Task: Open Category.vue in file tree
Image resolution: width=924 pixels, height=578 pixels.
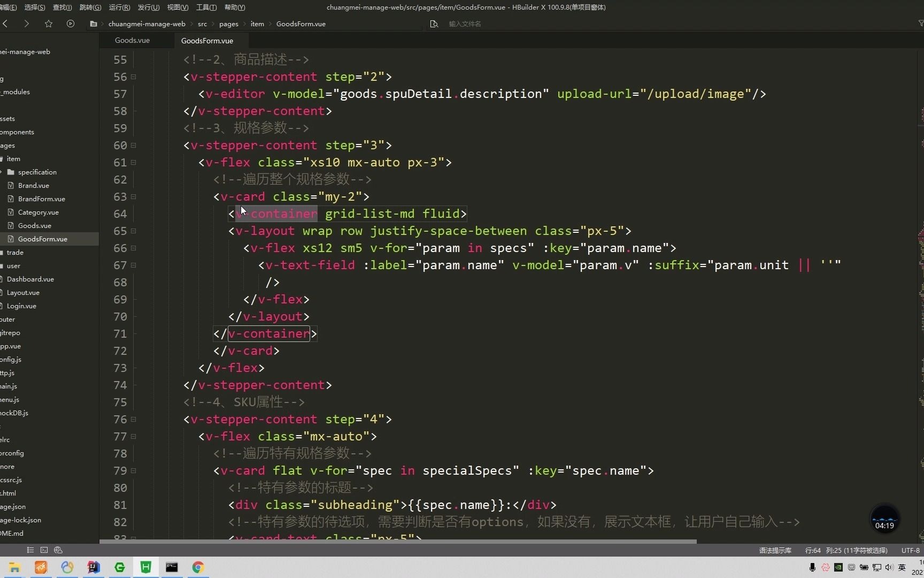Action: coord(38,212)
